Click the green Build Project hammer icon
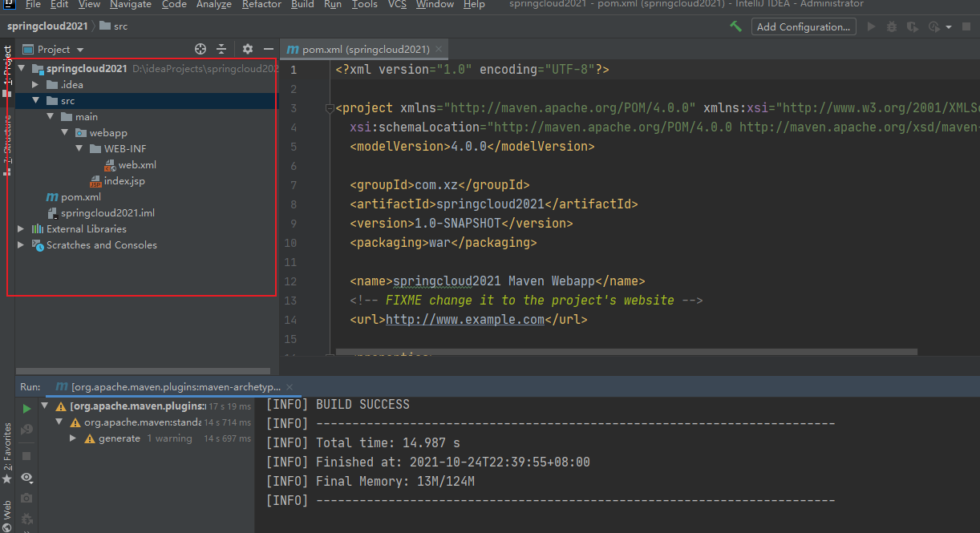Viewport: 980px width, 533px height. pyautogui.click(x=735, y=26)
